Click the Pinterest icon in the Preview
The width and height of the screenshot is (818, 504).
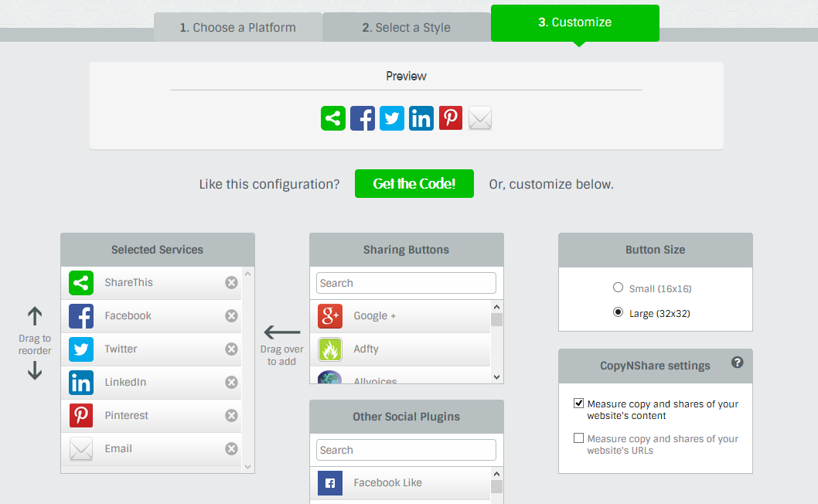click(451, 118)
